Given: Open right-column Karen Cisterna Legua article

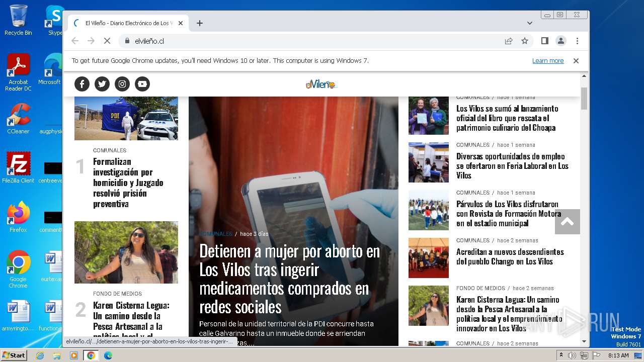Looking at the screenshot, I should [x=509, y=314].
